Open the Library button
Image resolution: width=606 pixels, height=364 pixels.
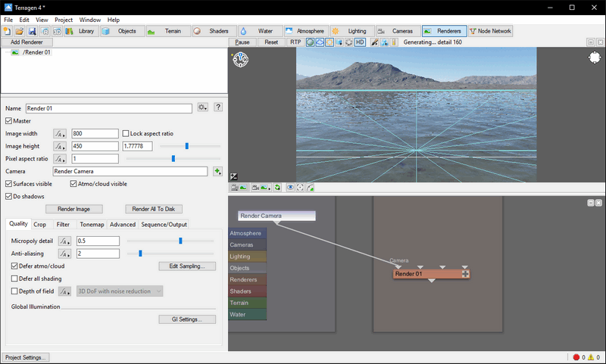(x=82, y=31)
